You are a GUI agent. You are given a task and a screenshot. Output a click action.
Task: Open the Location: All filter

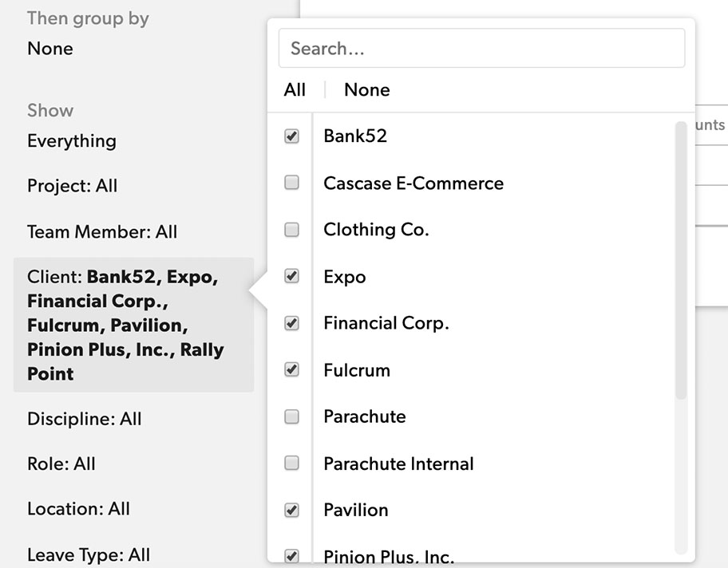click(x=78, y=509)
